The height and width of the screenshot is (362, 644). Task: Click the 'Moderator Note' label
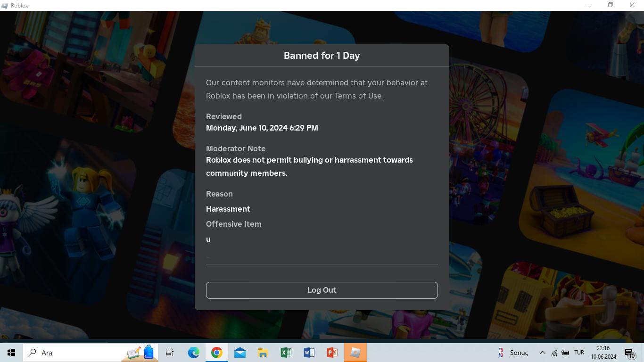click(236, 148)
